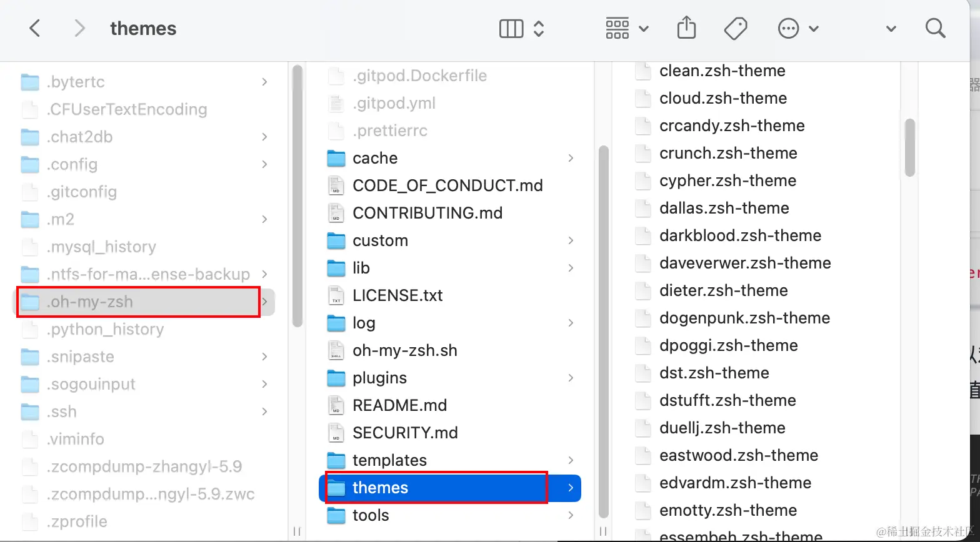Select the custom folder icon

click(336, 240)
